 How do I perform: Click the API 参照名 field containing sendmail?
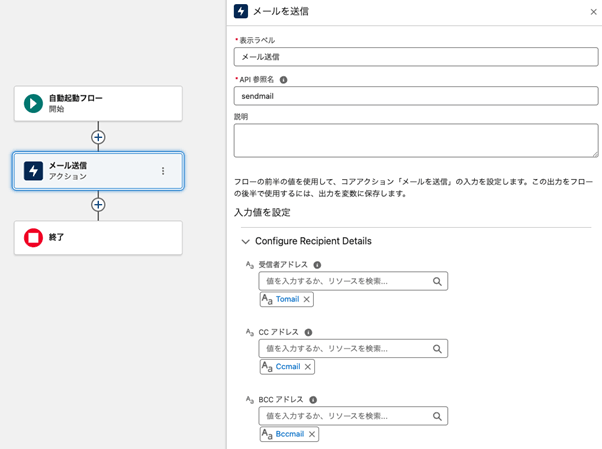pyautogui.click(x=415, y=96)
